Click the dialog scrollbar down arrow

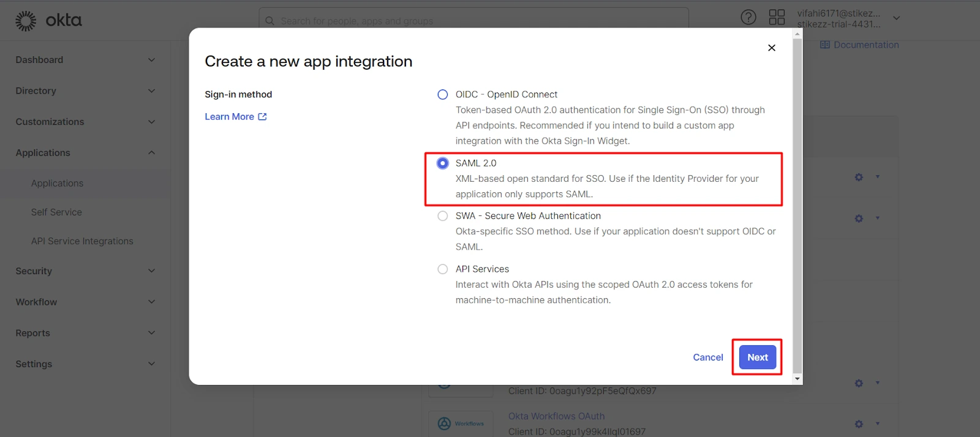(x=797, y=379)
